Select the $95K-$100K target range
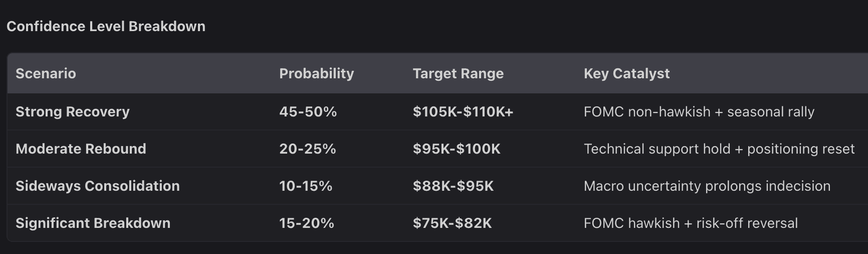The width and height of the screenshot is (868, 254). point(456,149)
